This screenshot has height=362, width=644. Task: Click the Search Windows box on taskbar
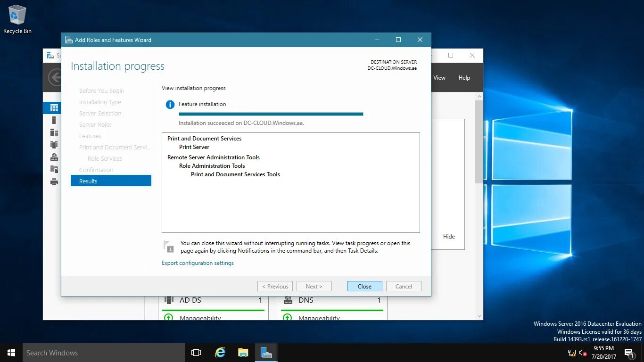(x=104, y=353)
